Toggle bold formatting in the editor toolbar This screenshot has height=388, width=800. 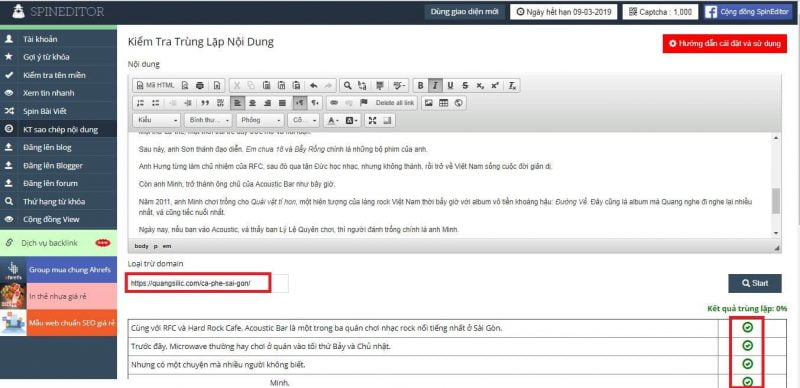tap(420, 85)
